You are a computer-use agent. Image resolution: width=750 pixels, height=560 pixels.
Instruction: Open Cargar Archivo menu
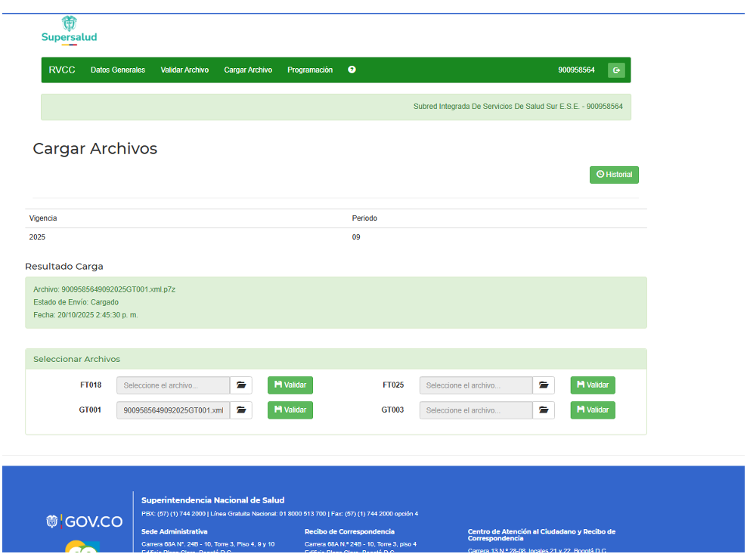coord(248,70)
